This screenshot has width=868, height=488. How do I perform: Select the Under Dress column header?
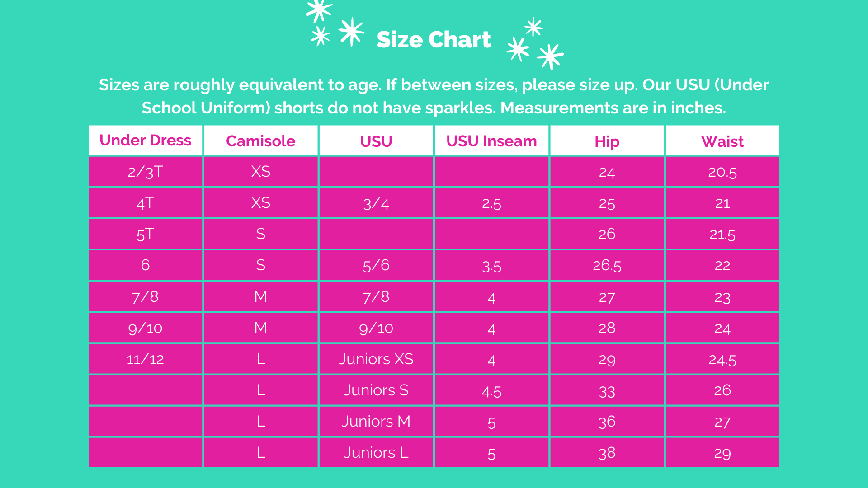(145, 141)
